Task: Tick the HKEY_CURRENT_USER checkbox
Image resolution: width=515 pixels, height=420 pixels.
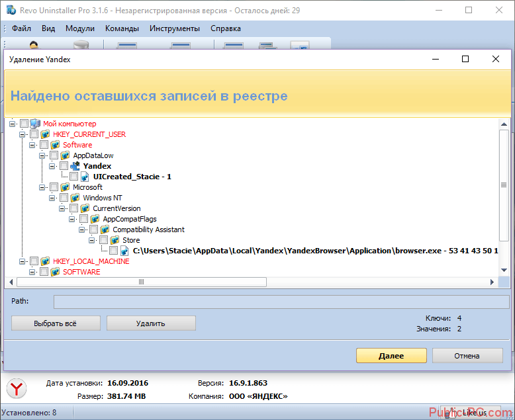Action: tap(34, 134)
